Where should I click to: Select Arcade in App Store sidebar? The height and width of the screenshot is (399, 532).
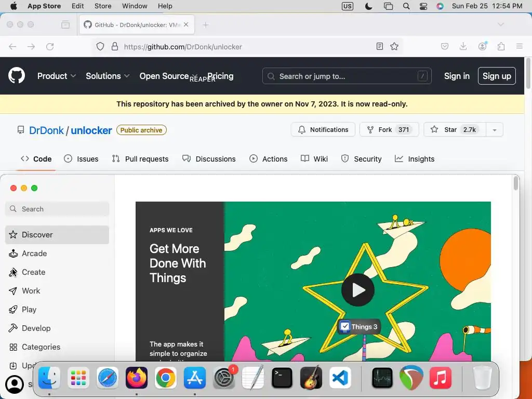coord(57,254)
